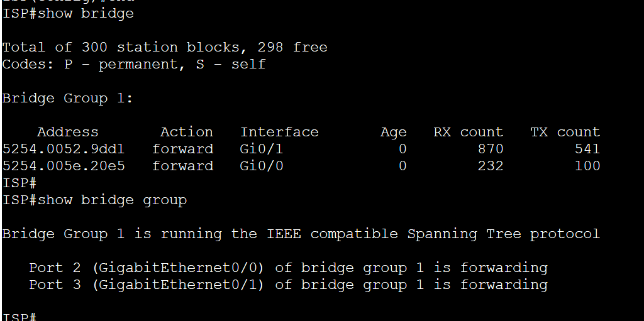Viewport: 644px width, 321px height.
Task: Click the 'Bridge Group 1:' heading
Action: tap(68, 99)
